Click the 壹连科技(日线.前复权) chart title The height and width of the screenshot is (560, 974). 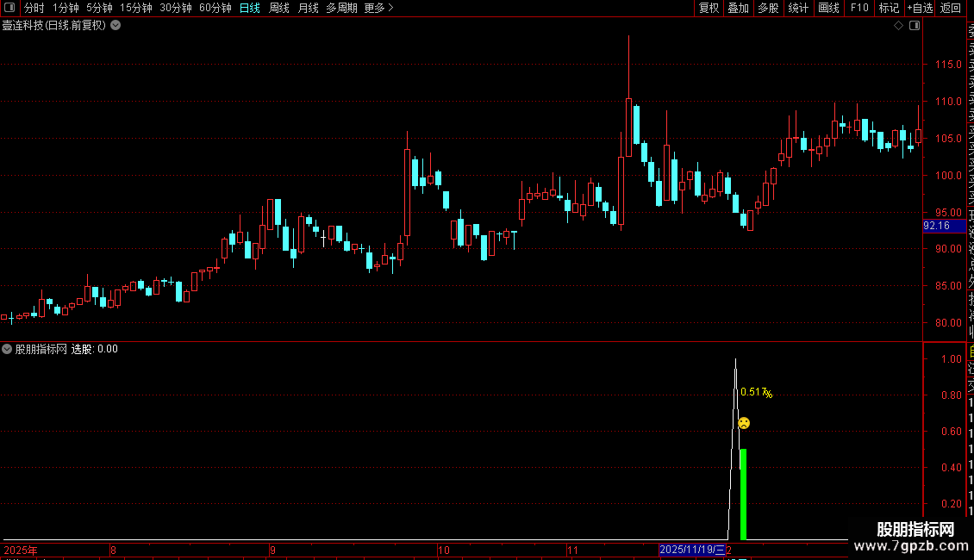[54, 26]
